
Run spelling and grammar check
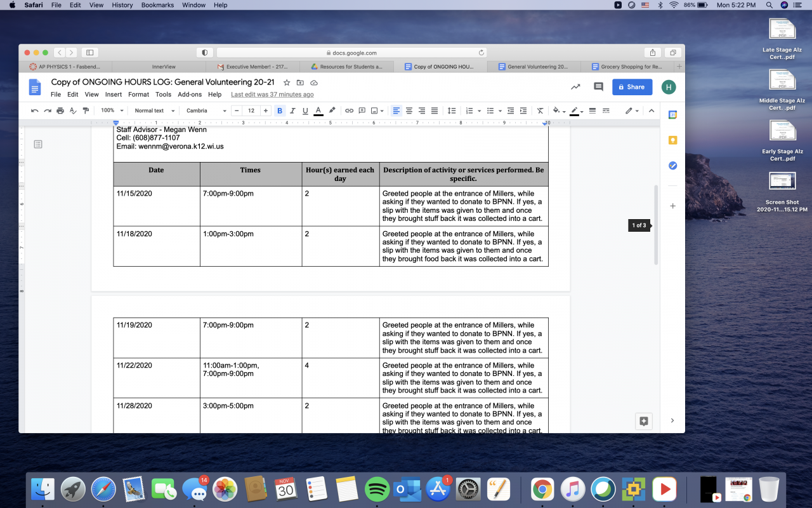pyautogui.click(x=73, y=110)
